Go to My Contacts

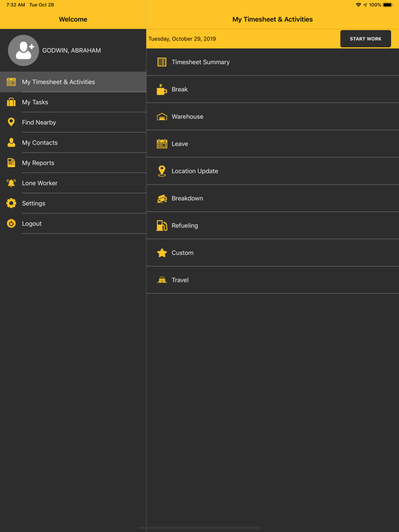[x=73, y=142]
